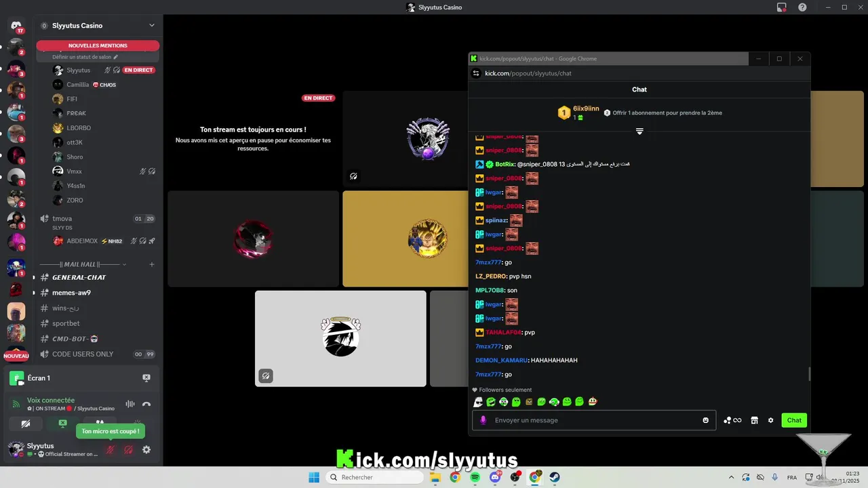
Task: Disconnect from voice with hang-up icon
Action: click(146, 404)
